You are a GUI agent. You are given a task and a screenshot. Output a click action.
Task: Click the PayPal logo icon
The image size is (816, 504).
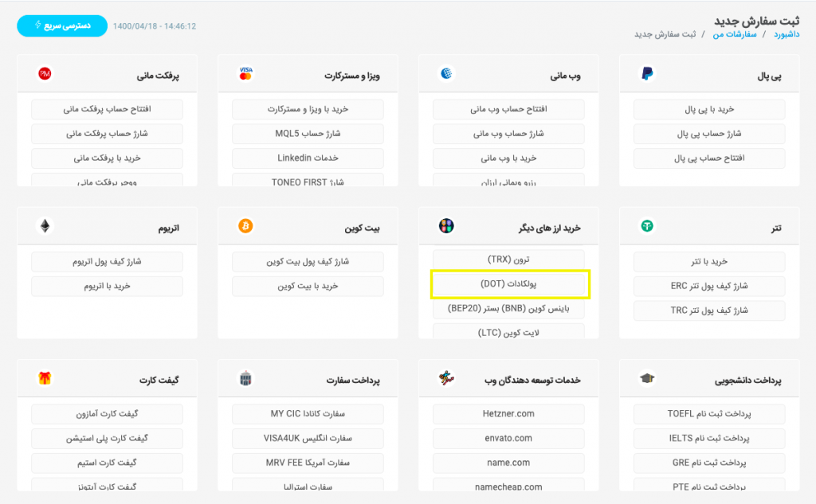click(x=647, y=73)
